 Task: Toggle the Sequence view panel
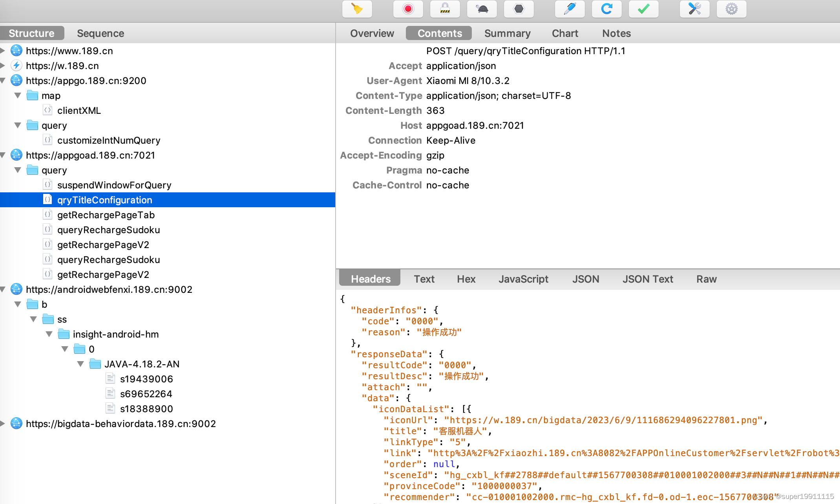tap(100, 33)
